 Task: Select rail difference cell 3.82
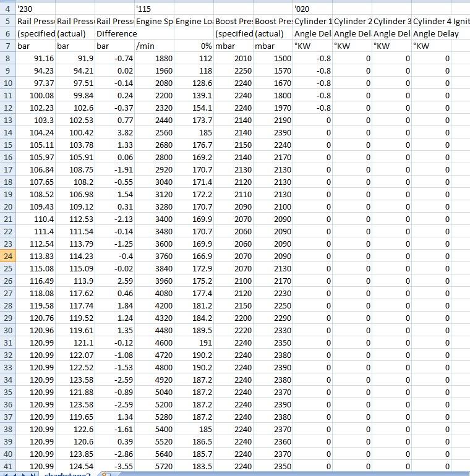(115, 133)
